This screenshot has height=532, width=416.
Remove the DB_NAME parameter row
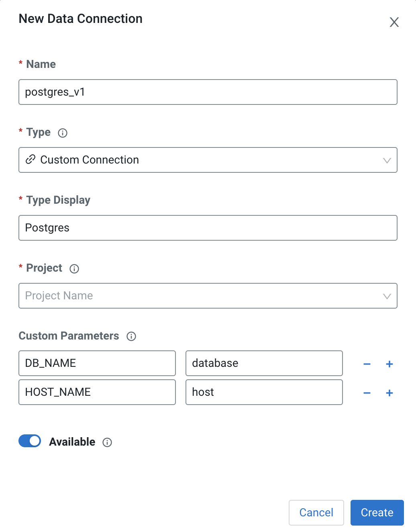tap(367, 364)
